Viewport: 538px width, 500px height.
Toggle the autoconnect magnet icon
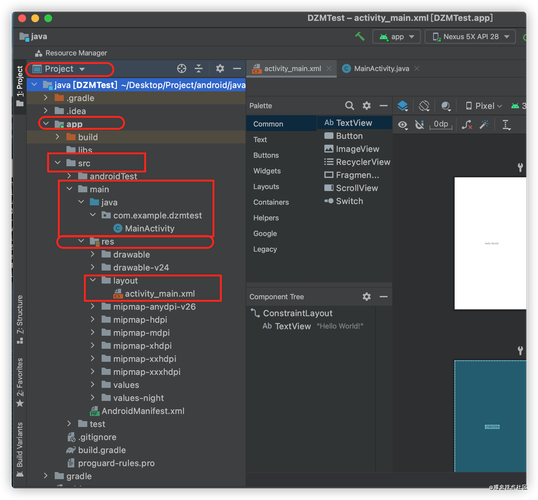pyautogui.click(x=419, y=125)
